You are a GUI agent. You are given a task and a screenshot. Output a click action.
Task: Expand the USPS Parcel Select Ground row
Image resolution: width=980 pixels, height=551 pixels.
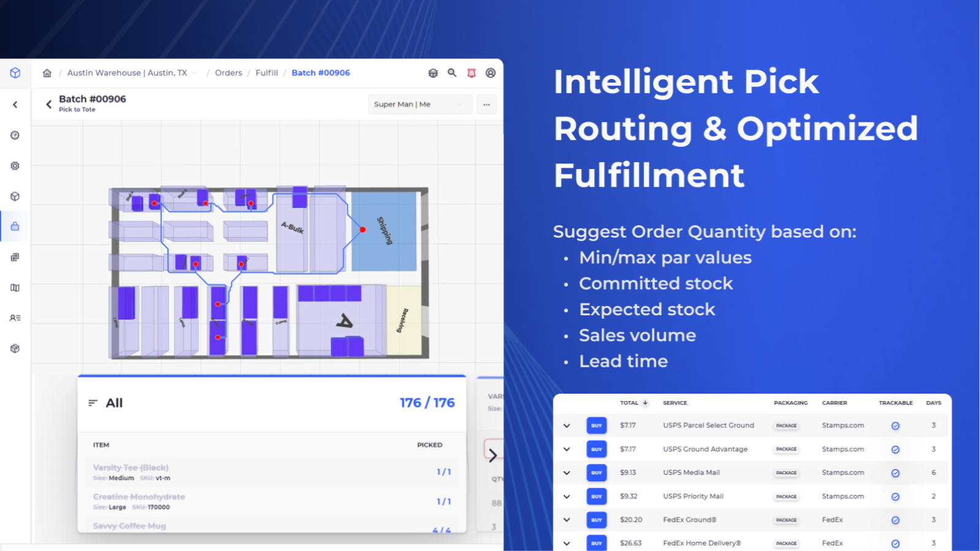[x=566, y=425]
